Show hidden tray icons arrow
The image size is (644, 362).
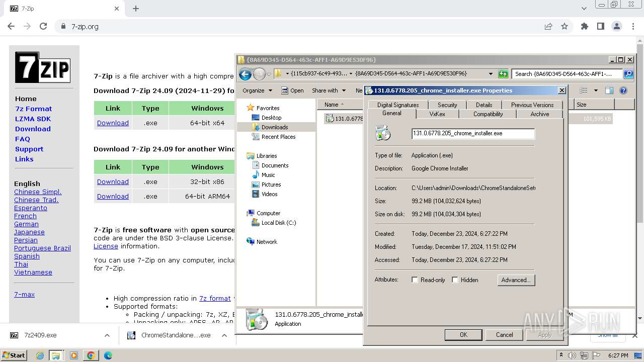(561, 355)
